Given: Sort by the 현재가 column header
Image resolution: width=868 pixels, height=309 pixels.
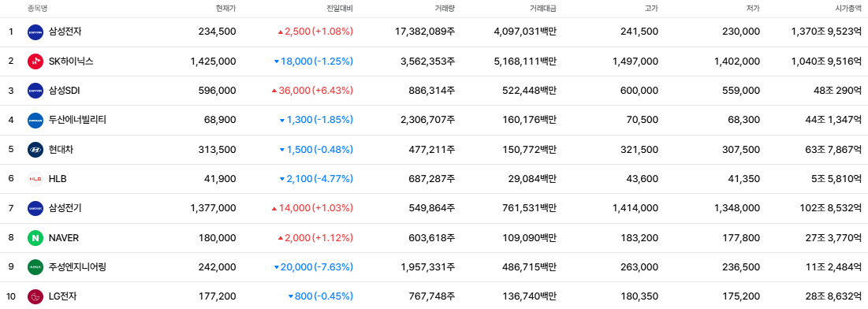Looking at the screenshot, I should pyautogui.click(x=225, y=9).
